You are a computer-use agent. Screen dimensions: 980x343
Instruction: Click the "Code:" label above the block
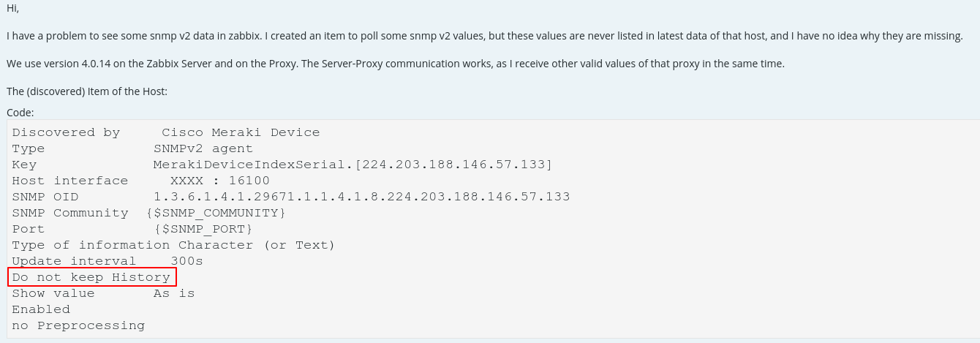pyautogui.click(x=20, y=113)
